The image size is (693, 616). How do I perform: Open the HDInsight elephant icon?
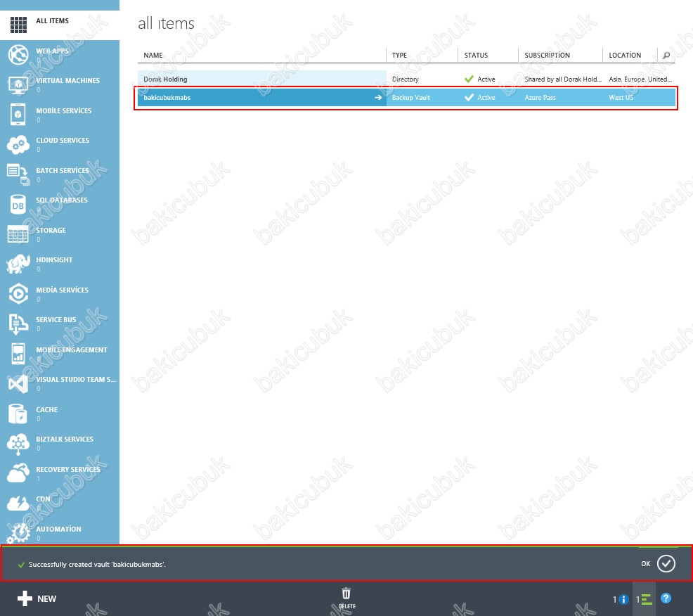click(x=18, y=264)
